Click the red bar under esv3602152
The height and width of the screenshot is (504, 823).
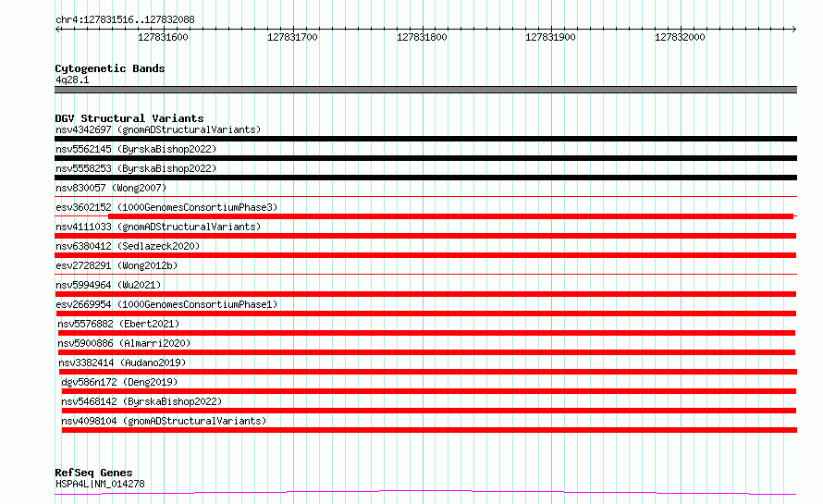450,216
